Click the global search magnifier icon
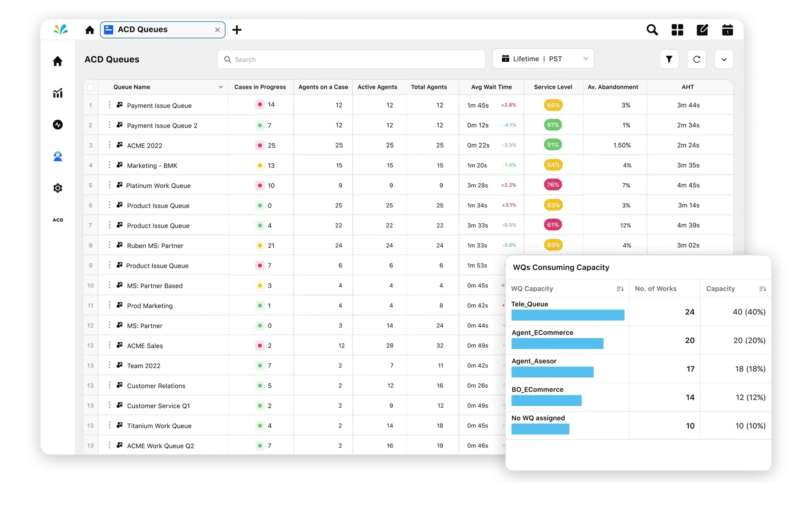Viewport: 812px width, 507px height. (x=652, y=30)
